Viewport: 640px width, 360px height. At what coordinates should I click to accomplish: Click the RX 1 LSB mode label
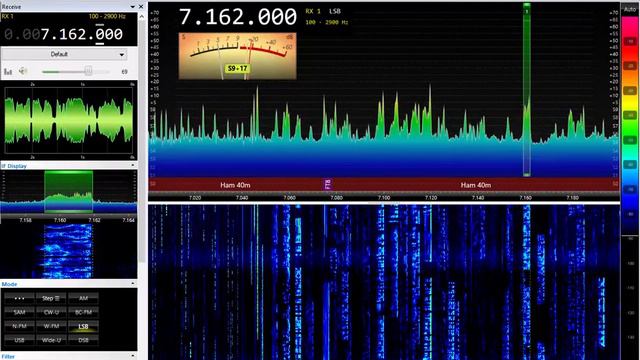[x=323, y=11]
